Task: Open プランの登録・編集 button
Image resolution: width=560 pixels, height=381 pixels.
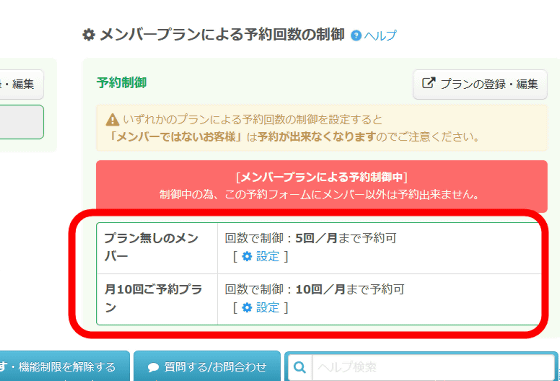Action: tap(480, 84)
